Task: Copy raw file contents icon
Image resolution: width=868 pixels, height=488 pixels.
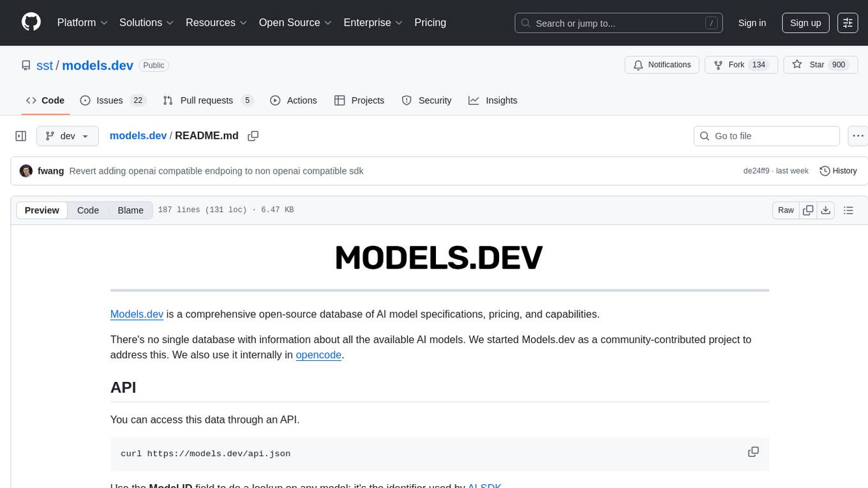Action: (808, 210)
